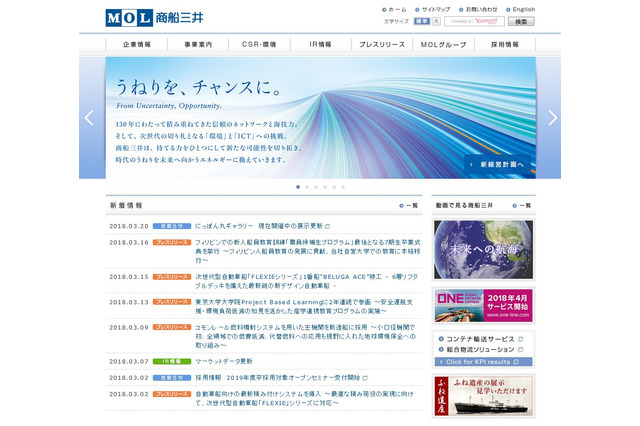The image size is (640, 426).
Task: Open the BELUGA ACE press release
Action: point(307,281)
